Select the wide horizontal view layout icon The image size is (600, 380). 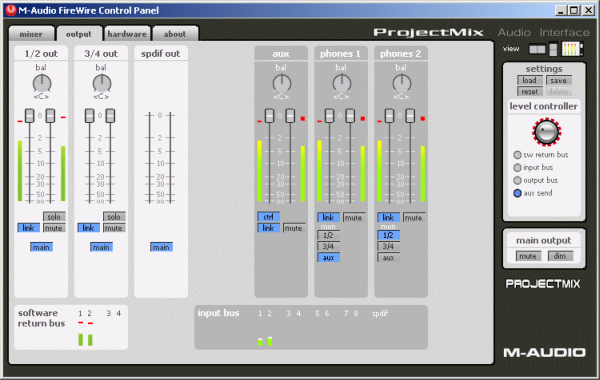pos(537,49)
